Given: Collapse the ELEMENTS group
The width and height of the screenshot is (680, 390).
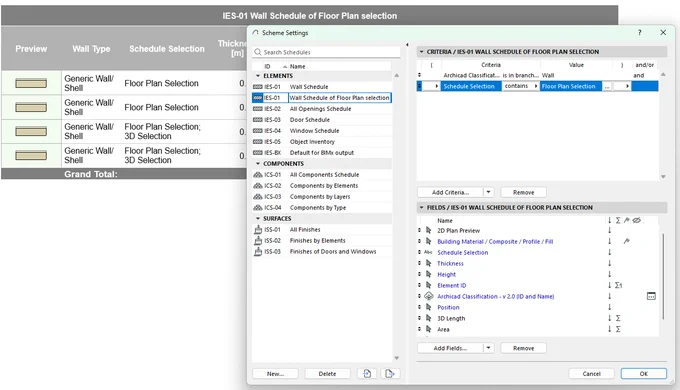Looking at the screenshot, I should click(258, 76).
